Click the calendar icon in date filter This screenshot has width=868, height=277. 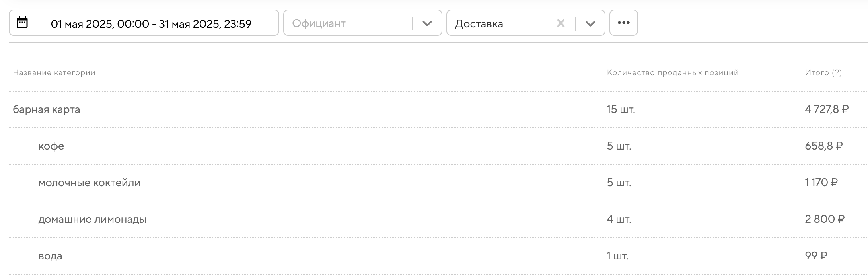[22, 23]
